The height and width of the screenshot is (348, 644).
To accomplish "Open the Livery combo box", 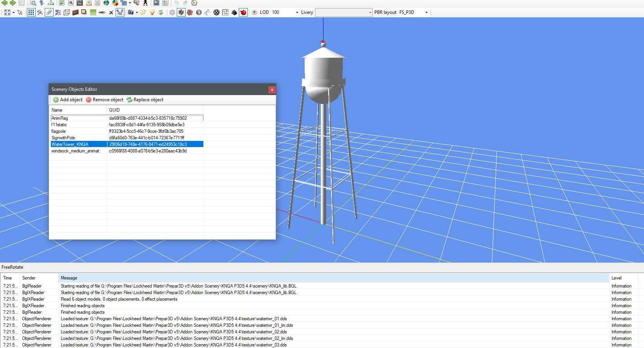I will tap(344, 12).
